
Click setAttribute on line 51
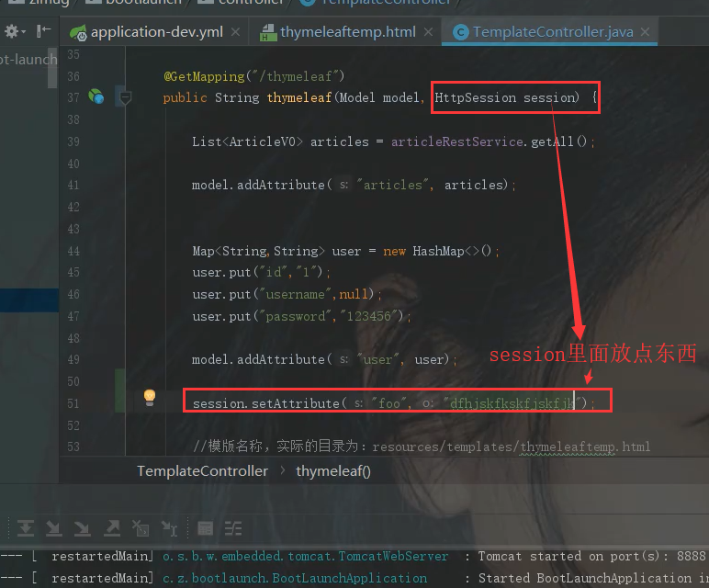click(x=296, y=403)
